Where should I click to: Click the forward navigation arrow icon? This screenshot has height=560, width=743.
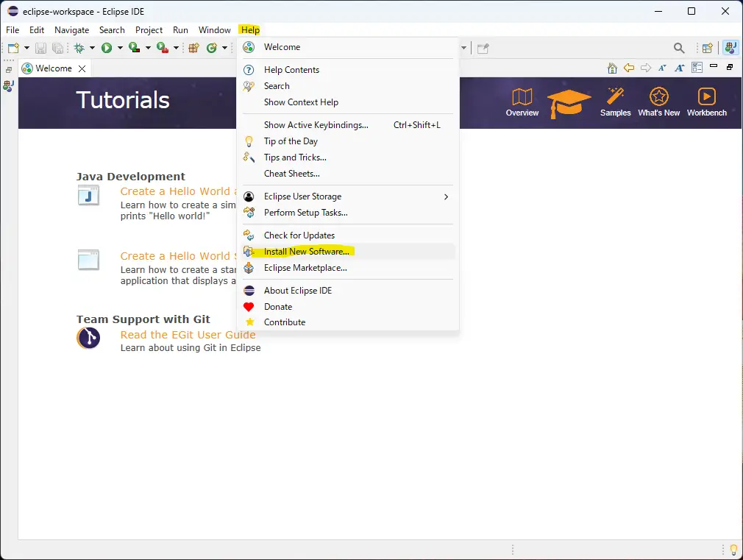(646, 68)
